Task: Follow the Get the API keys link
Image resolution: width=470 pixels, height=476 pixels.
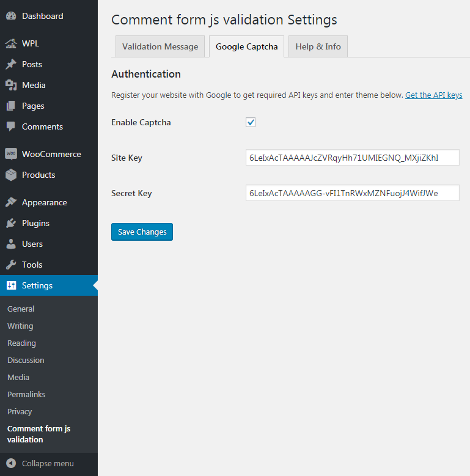Action: click(x=433, y=95)
